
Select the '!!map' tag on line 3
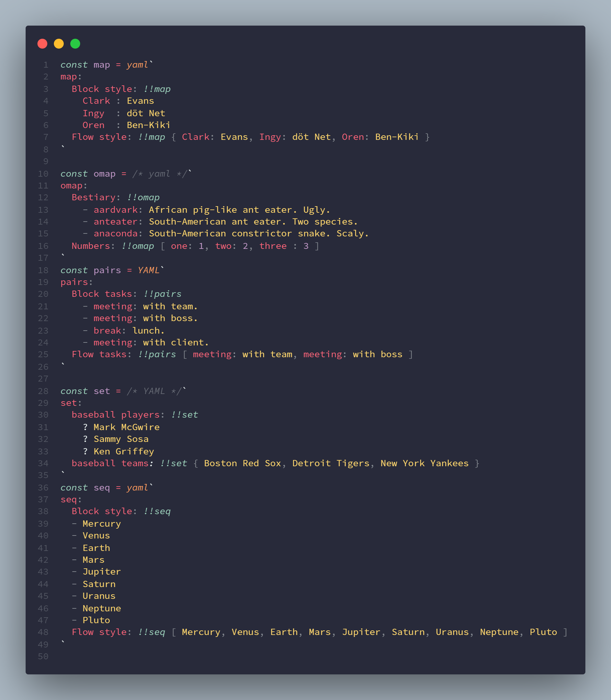pos(157,89)
